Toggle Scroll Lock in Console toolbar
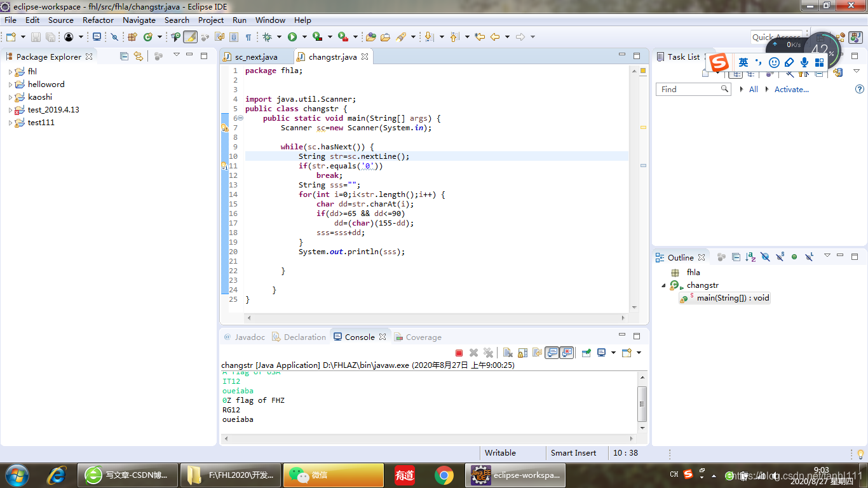The image size is (868, 488). [523, 353]
